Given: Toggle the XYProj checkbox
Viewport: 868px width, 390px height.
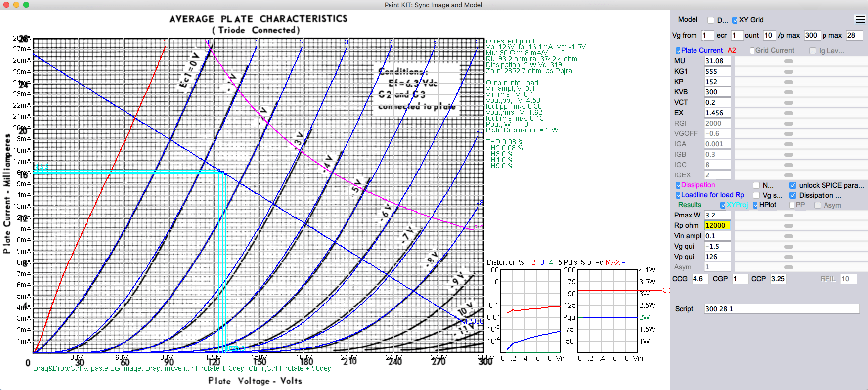Looking at the screenshot, I should click(723, 205).
